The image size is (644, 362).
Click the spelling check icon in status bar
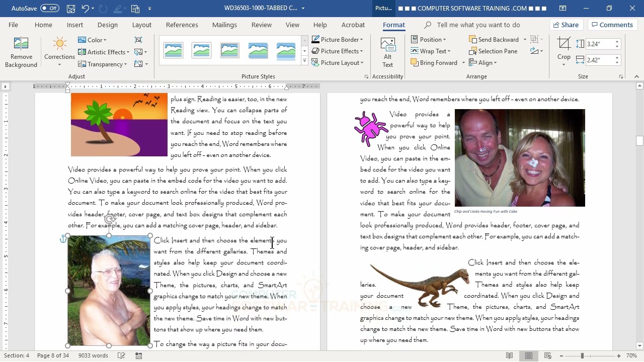(121, 355)
